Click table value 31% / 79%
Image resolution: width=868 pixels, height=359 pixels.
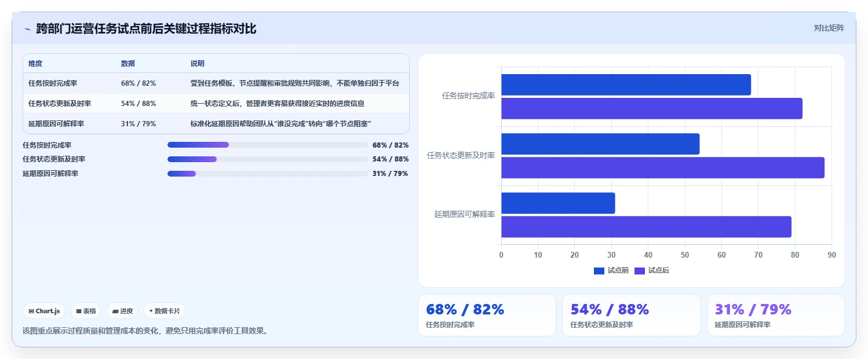138,123
